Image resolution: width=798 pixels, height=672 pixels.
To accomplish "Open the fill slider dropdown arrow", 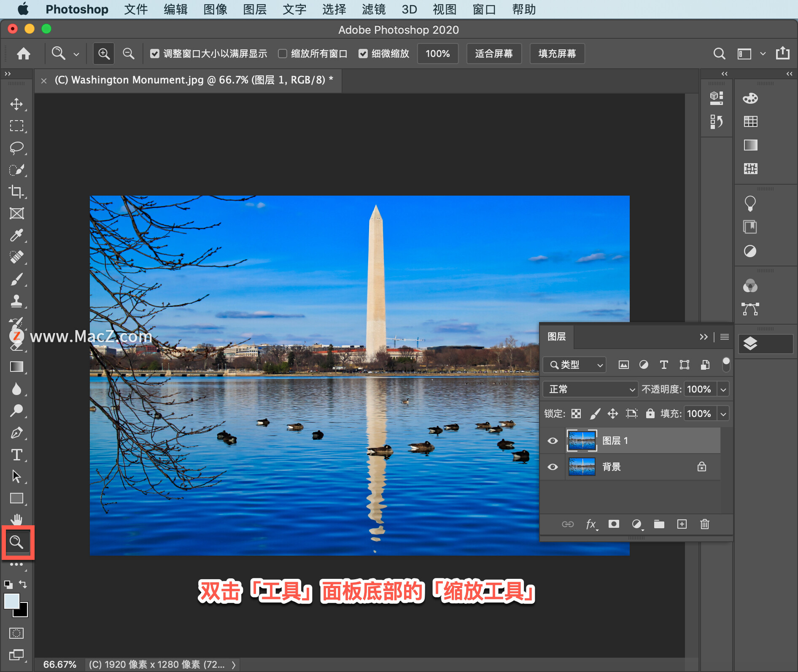I will click(x=723, y=414).
